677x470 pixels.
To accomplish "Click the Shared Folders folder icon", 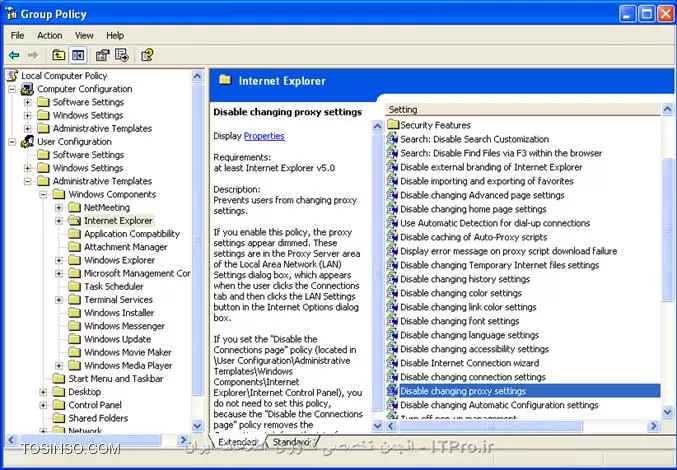I will tap(59, 418).
